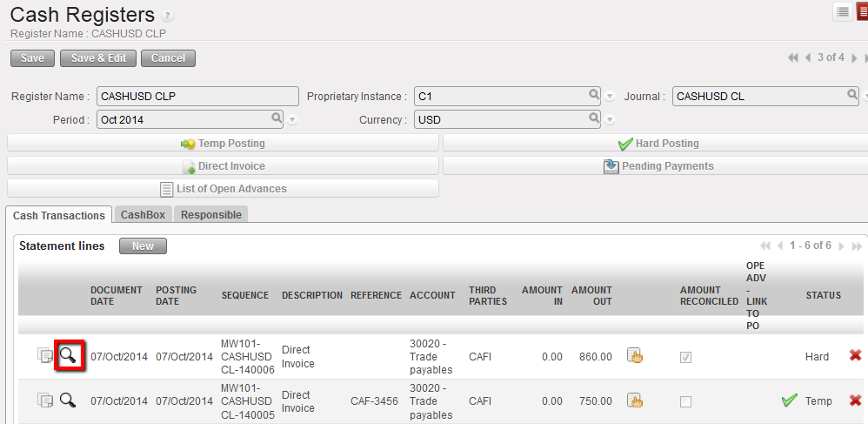This screenshot has width=868, height=424.
Task: Click the green checkmark on the Temp row
Action: pyautogui.click(x=789, y=400)
